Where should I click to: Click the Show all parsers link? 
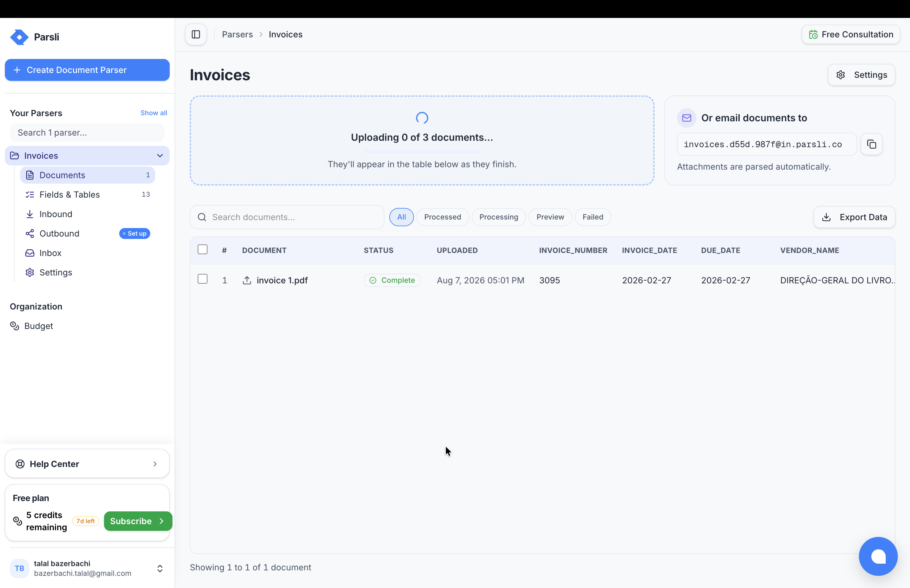click(x=154, y=113)
